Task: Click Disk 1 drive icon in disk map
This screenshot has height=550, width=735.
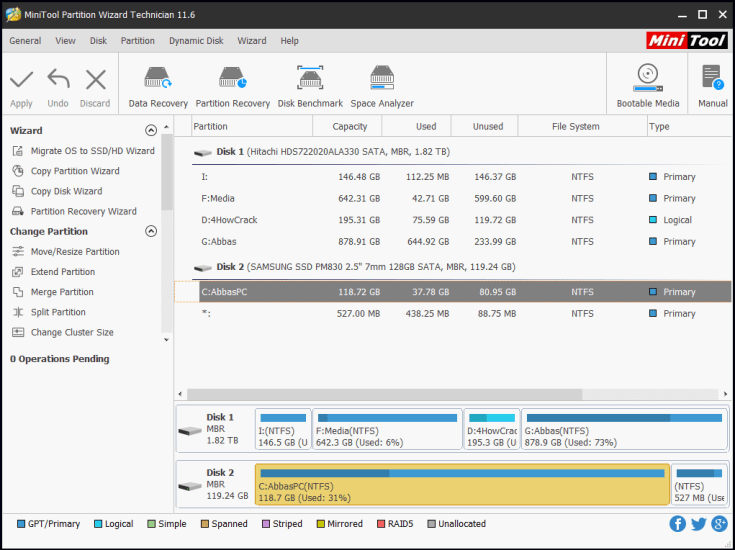Action: [x=190, y=430]
